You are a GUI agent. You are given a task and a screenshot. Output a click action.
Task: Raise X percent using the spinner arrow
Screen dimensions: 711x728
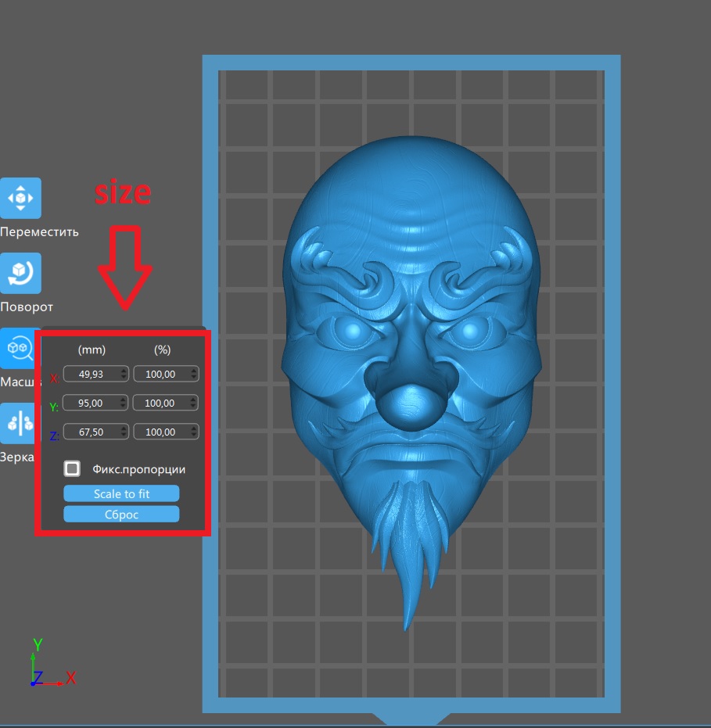click(x=194, y=371)
